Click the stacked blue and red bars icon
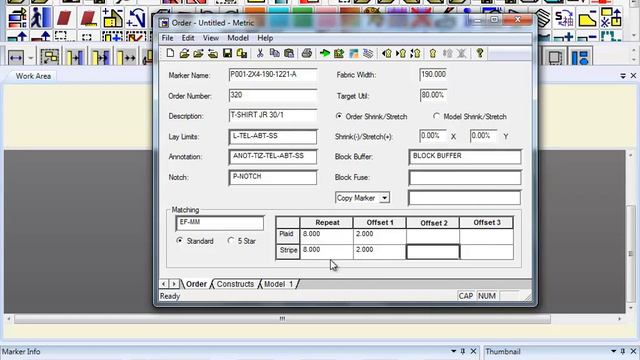 point(17,19)
